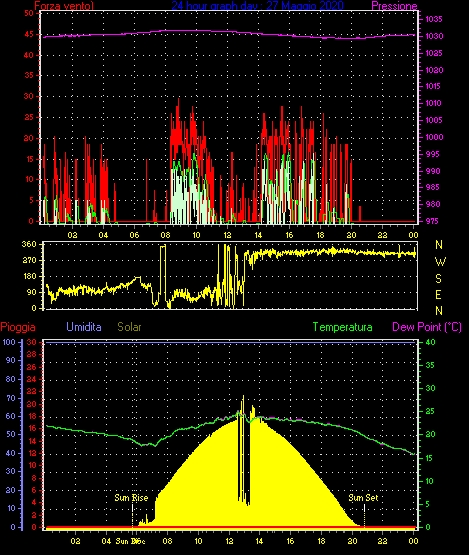Click the 40 temperature axis value

(x=430, y=342)
